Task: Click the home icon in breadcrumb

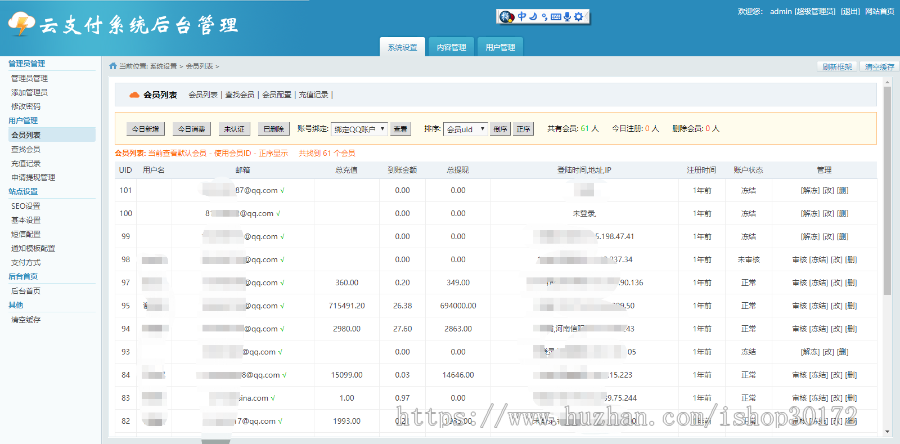Action: [113, 65]
